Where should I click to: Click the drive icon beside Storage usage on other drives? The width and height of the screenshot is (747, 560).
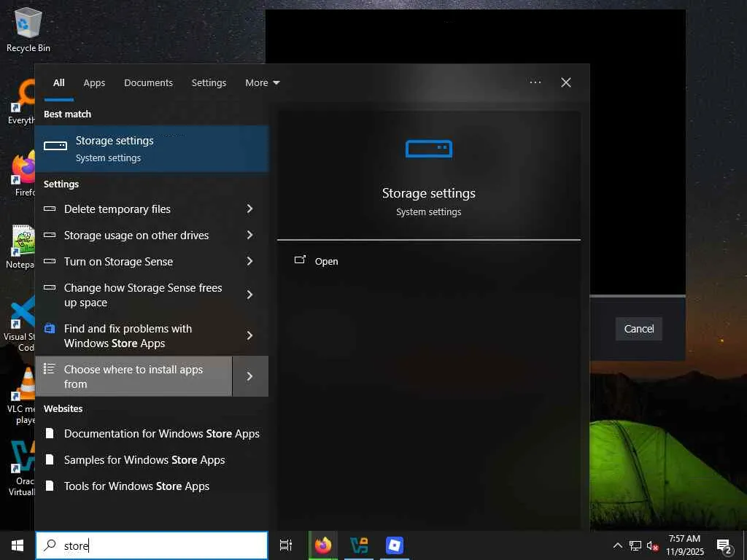pyautogui.click(x=50, y=235)
